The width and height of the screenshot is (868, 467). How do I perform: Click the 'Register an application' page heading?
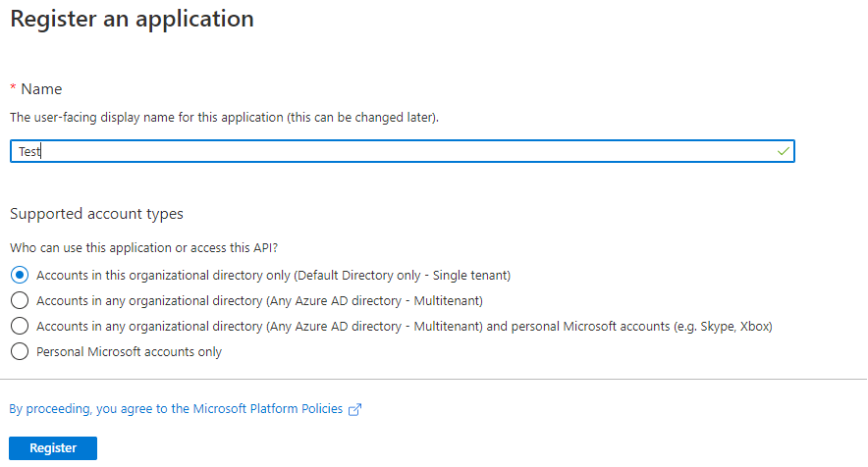click(x=133, y=19)
